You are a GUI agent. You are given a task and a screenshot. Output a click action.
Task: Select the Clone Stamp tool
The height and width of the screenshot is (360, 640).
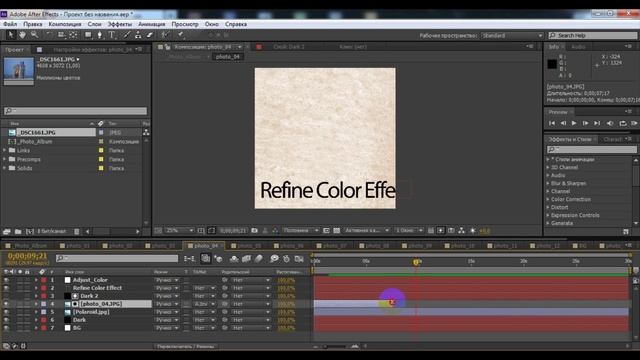point(138,35)
